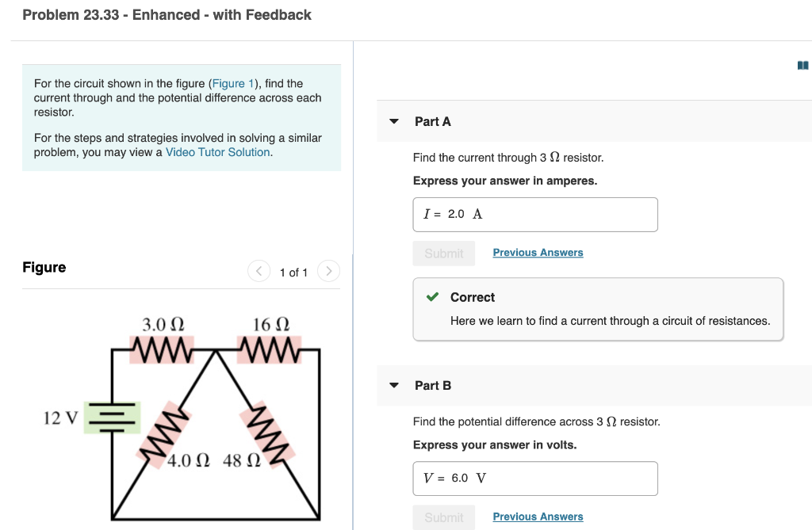Collapse Part B using its chevron
Screen dimensions: 812x530
tap(394, 385)
